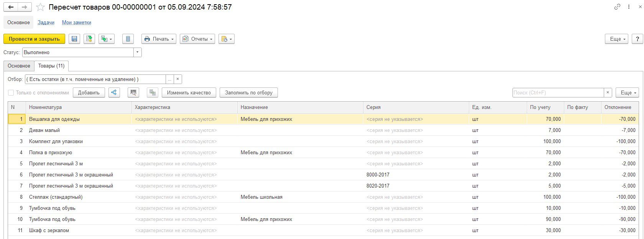Click the get link chain icon
The height and width of the screenshot is (239, 644).
tap(617, 7)
